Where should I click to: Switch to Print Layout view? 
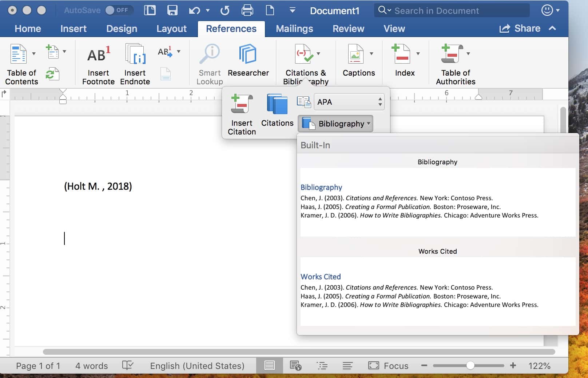(x=270, y=366)
